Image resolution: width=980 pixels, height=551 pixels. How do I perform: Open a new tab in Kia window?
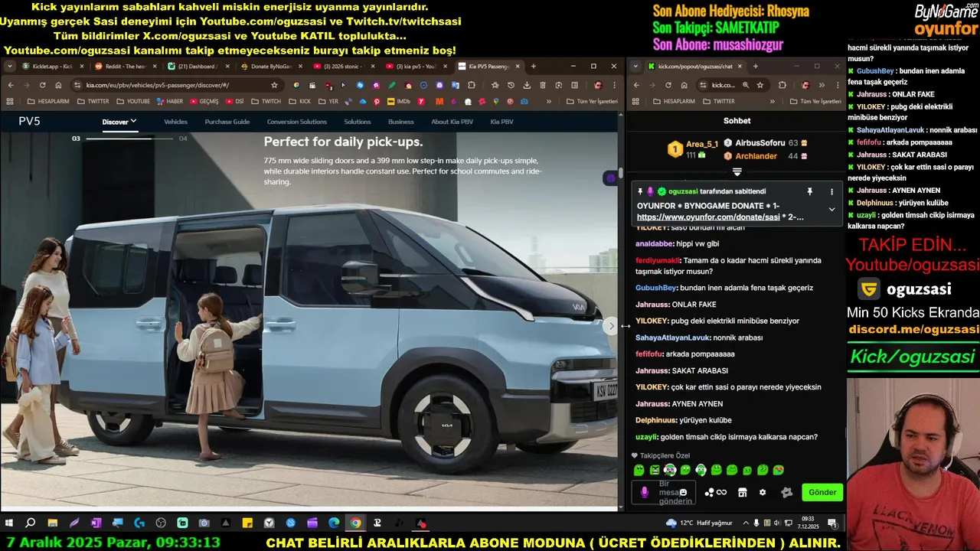[x=534, y=67]
